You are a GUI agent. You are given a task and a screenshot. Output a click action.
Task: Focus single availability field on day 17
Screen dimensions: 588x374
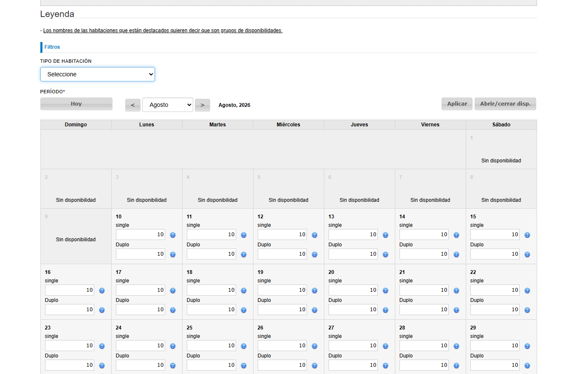pyautogui.click(x=141, y=290)
